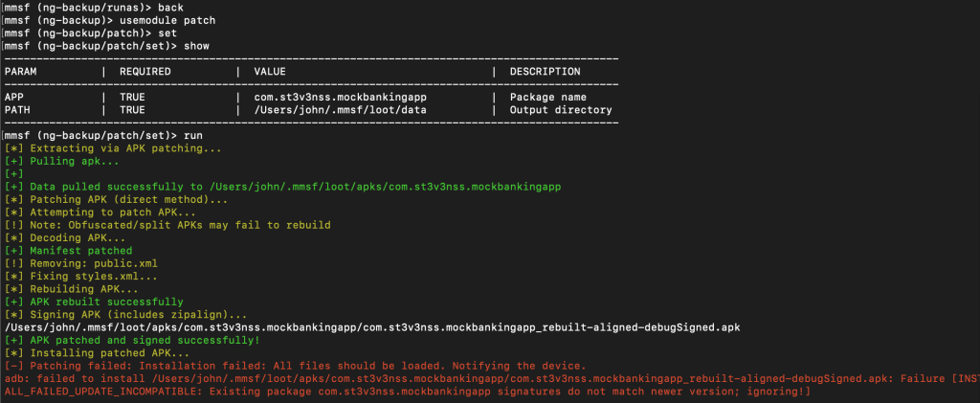Click the "Package name" description text
This screenshot has height=403, width=980.
[x=550, y=97]
